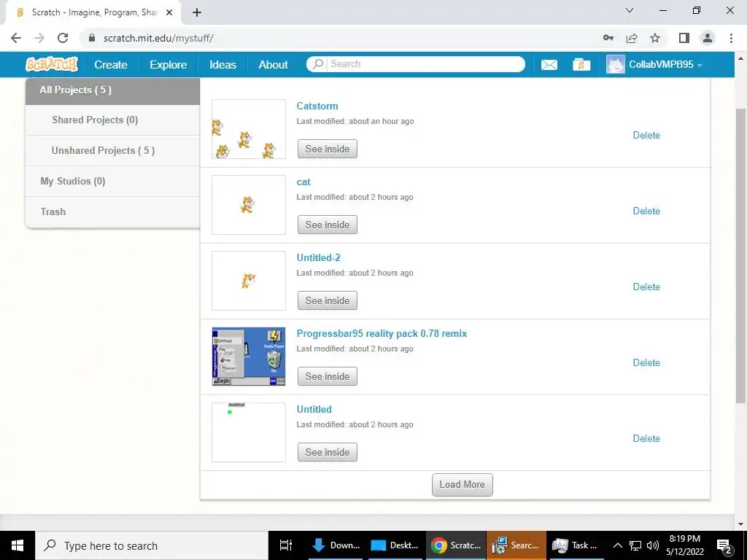Open the About menu item
This screenshot has height=560, width=747.
click(x=273, y=64)
